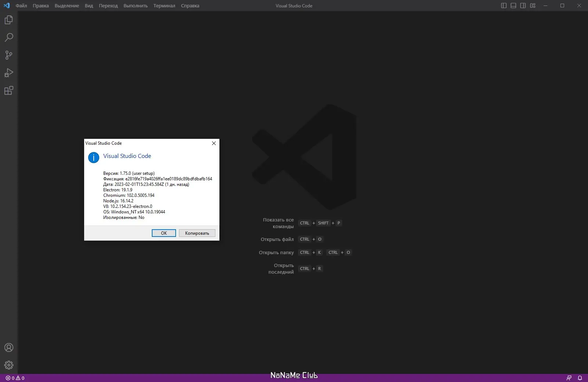The image size is (588, 382).
Task: Close the main Visual Studio Code window
Action: pos(579,6)
